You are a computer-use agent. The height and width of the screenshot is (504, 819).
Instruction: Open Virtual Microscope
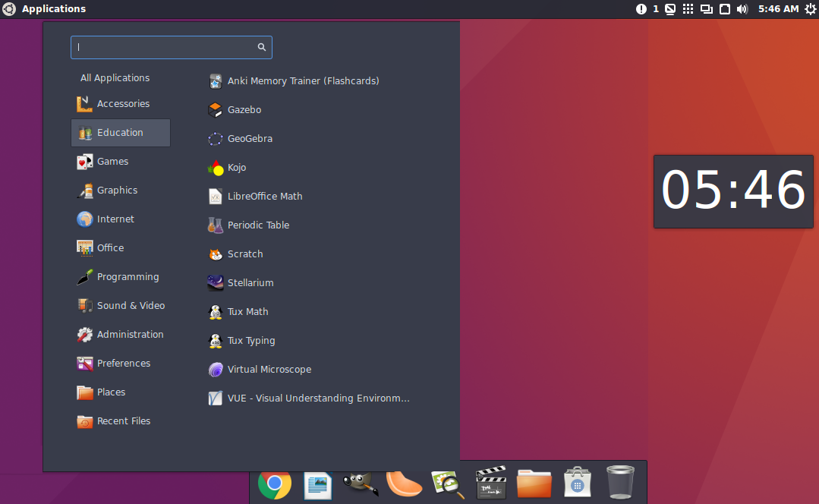[260, 369]
